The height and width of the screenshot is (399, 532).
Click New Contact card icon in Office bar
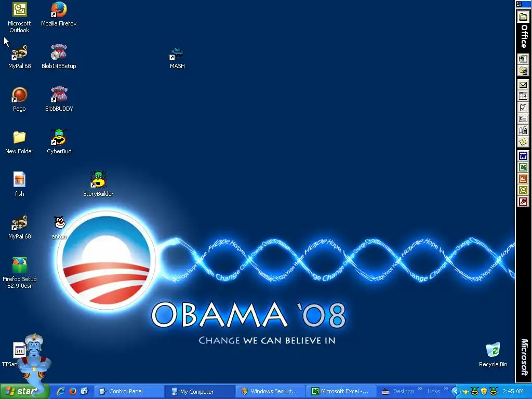[523, 119]
